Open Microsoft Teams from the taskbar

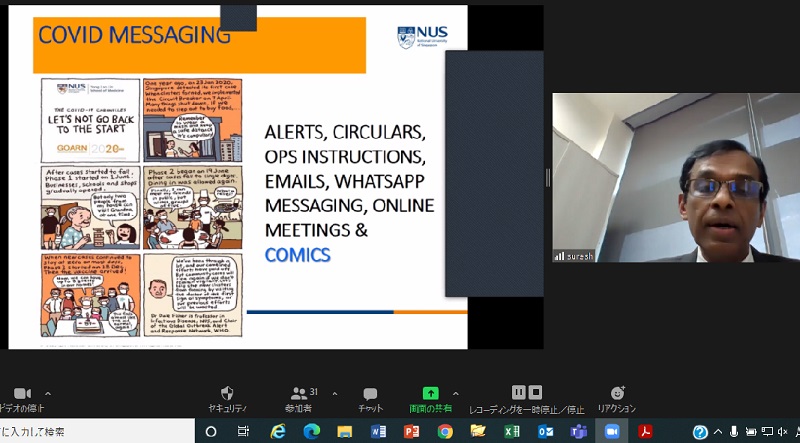point(578,431)
